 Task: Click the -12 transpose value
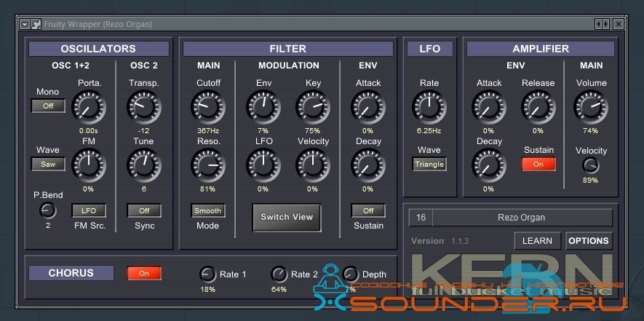[x=144, y=131]
